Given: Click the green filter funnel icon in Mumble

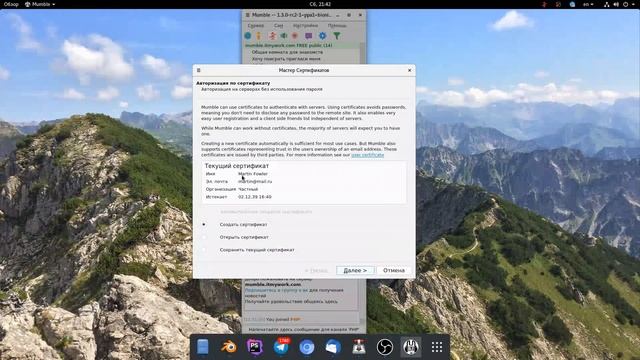Looking at the screenshot, I should 337,36.
